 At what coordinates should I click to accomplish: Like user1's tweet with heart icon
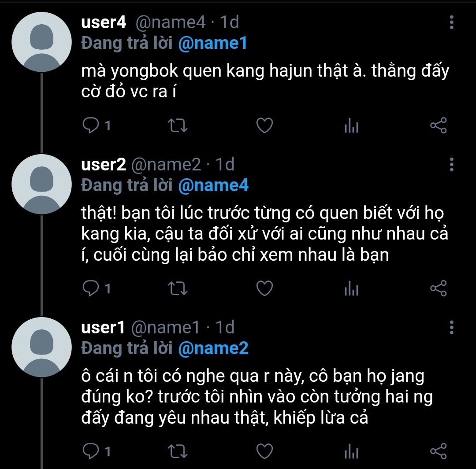coord(265,451)
